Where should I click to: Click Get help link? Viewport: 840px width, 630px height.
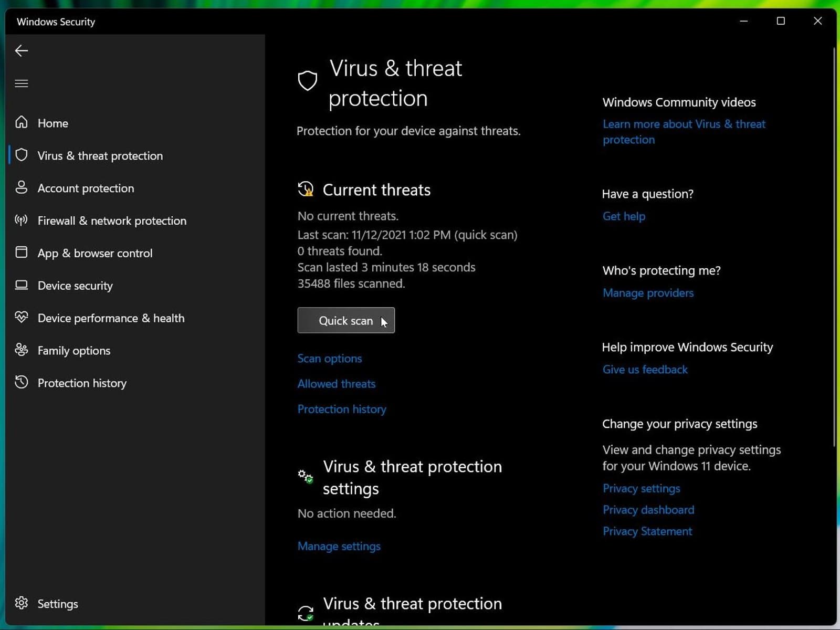(624, 216)
